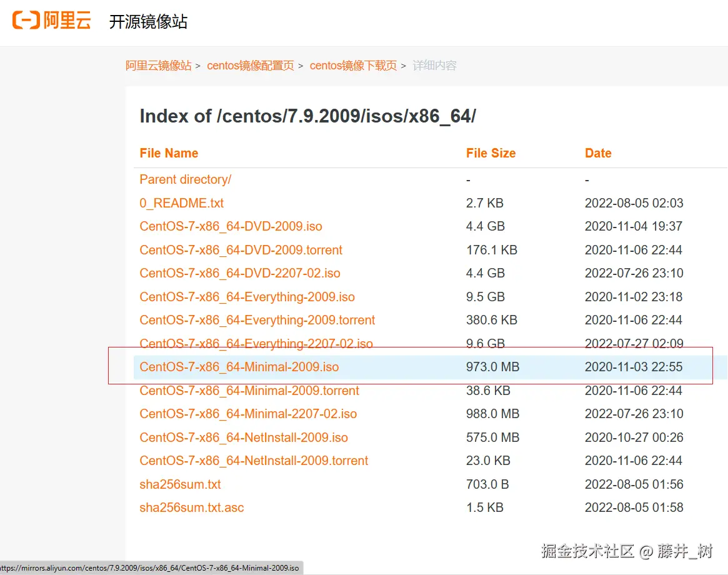Open the sha256sum.txt.asc file link
Viewport: 728px width, 575px height.
tap(192, 507)
